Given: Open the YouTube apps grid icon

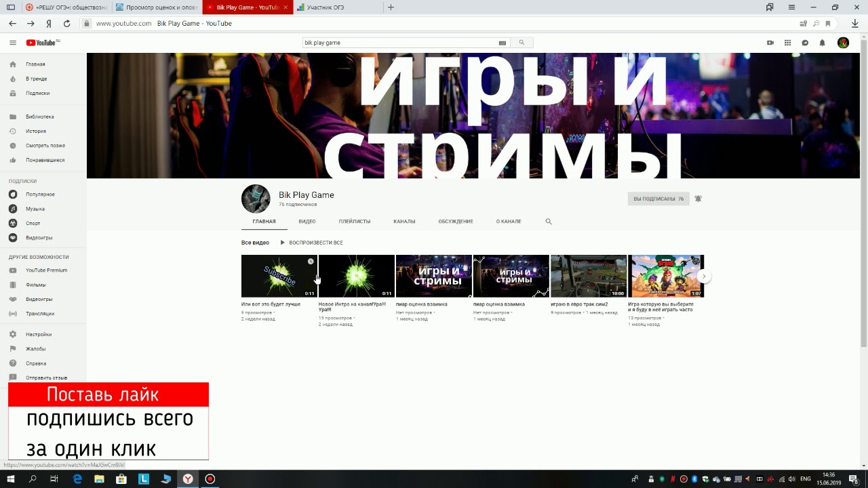Looking at the screenshot, I should coord(787,43).
